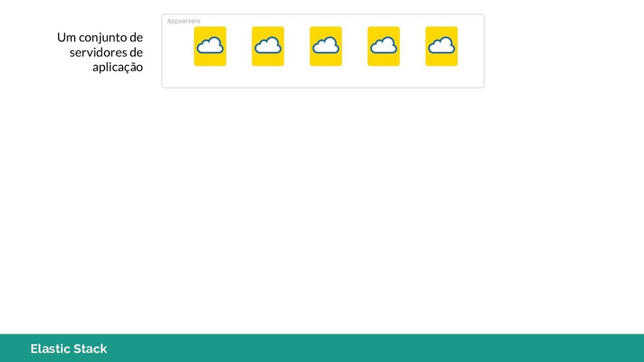This screenshot has width=644, height=362.
Task: Select the second cloud server icon
Action: 268,47
